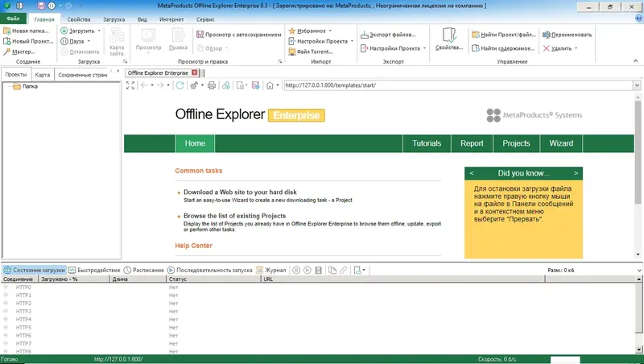Click Файл Torrent import icon
644x364 pixels.
click(292, 52)
